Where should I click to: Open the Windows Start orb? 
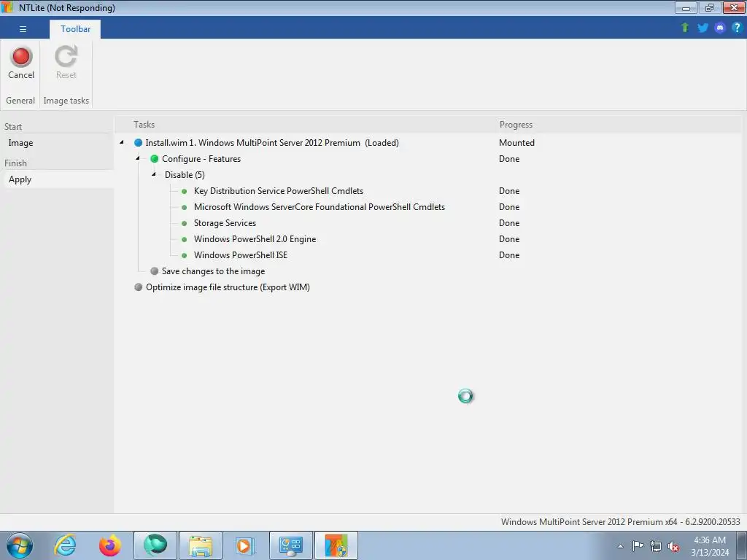[x=20, y=545]
